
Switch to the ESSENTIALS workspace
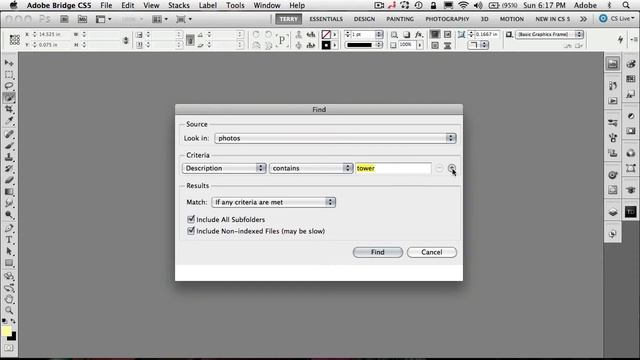pyautogui.click(x=326, y=19)
